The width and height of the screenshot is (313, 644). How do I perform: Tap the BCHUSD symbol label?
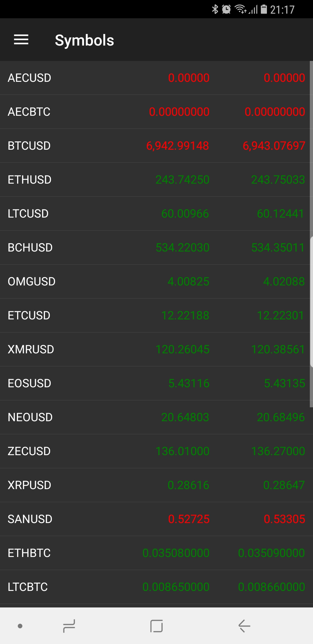pos(30,247)
